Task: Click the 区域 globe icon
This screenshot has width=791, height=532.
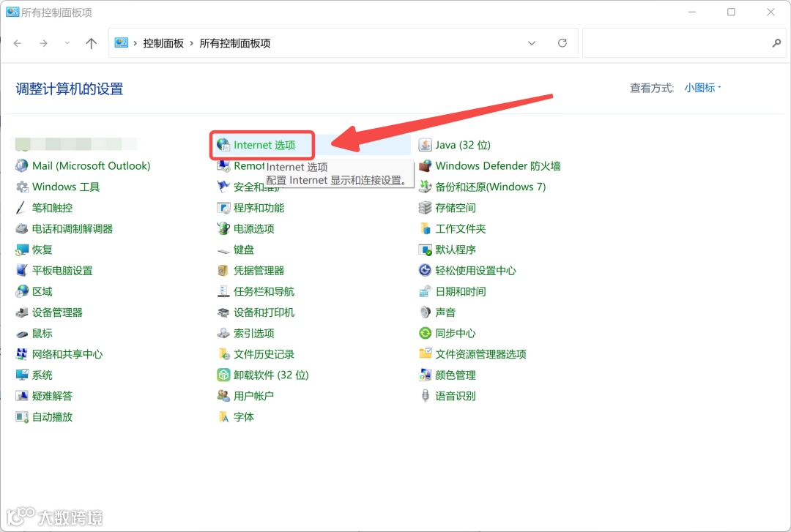Action: [22, 291]
